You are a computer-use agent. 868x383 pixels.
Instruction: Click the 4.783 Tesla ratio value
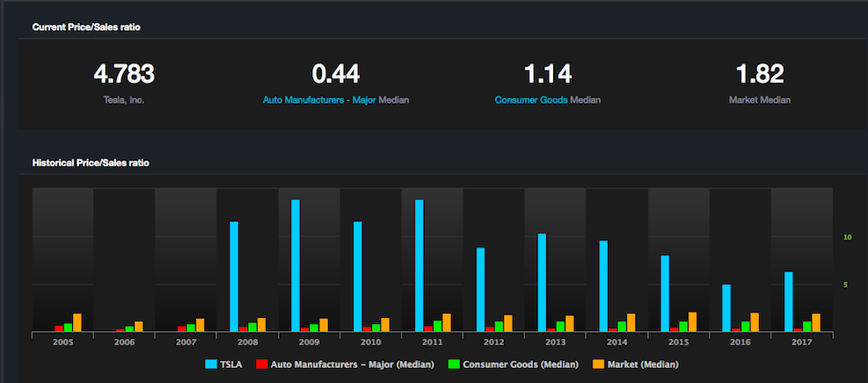tap(124, 74)
